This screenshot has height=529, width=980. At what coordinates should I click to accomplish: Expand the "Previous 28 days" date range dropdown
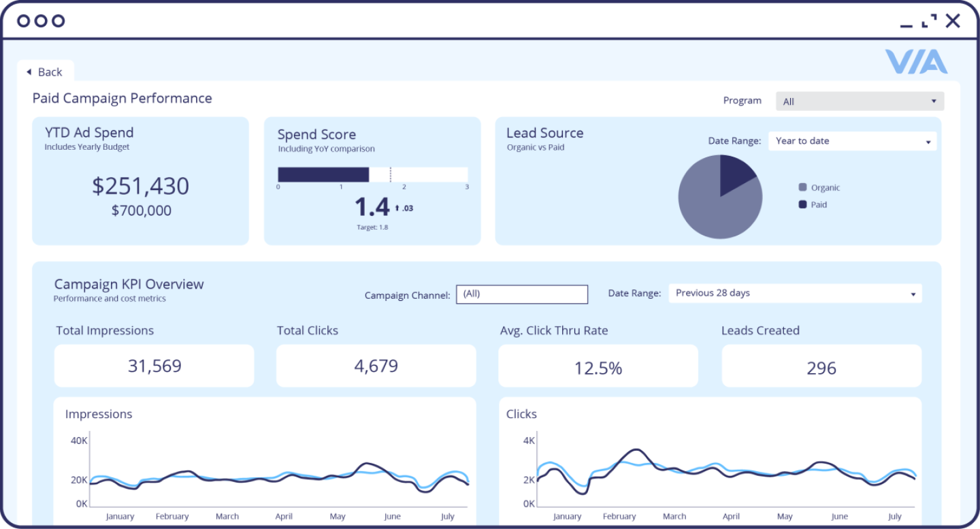pos(794,293)
